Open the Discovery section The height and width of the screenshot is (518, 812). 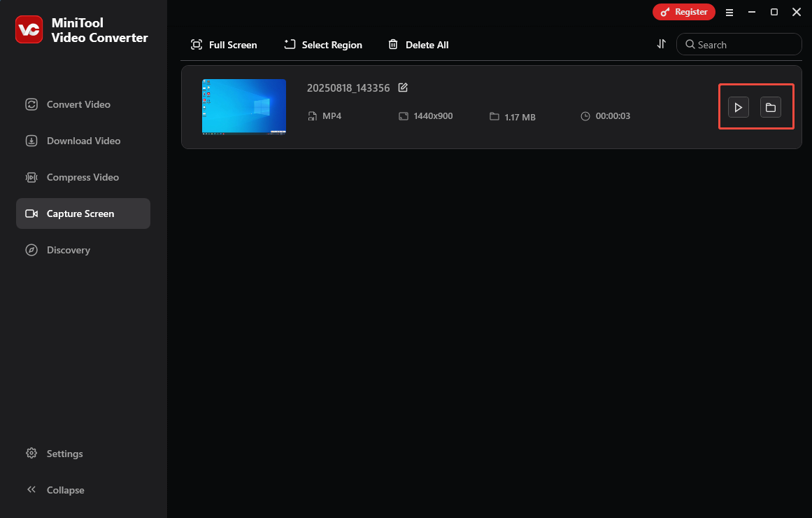pyautogui.click(x=68, y=250)
